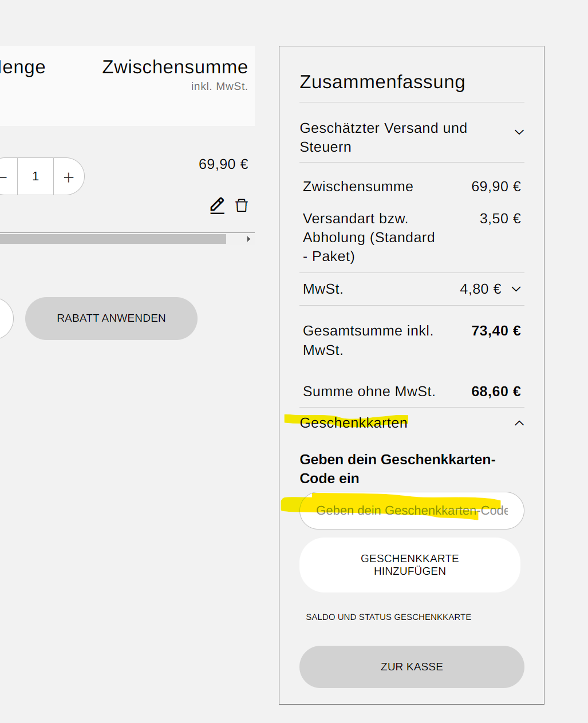Viewport: 588px width, 723px height.
Task: Expand Geschätzter Versand und Steuern chevron
Action: [519, 132]
